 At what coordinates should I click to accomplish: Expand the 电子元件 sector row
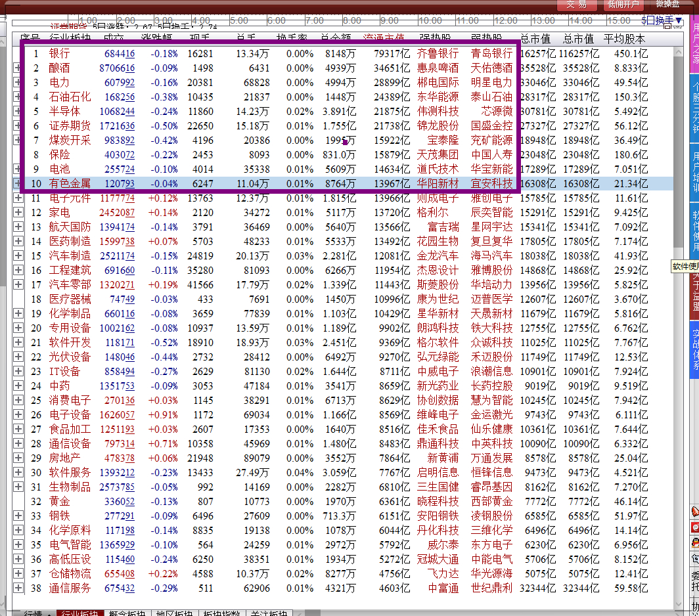(x=18, y=198)
